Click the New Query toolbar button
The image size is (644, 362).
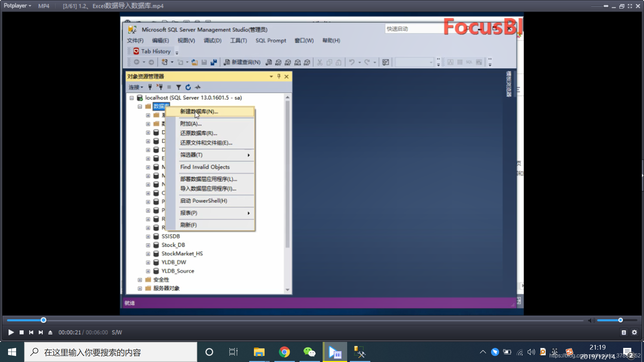point(242,62)
